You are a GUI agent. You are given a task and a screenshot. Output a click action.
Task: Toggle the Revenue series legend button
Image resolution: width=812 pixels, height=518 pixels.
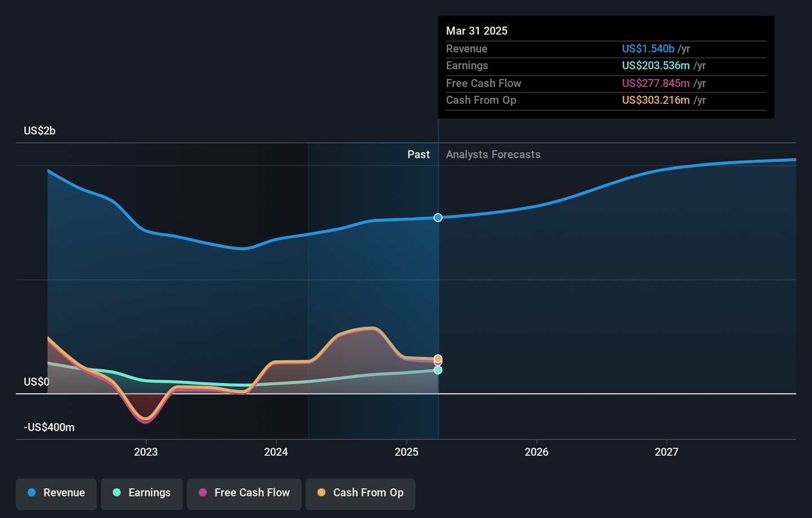click(x=56, y=493)
